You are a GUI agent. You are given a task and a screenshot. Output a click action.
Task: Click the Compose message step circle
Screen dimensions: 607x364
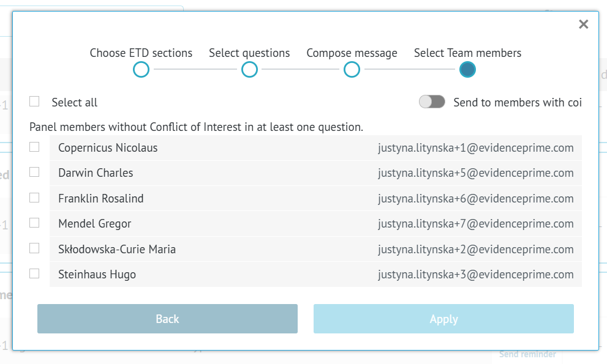click(352, 70)
